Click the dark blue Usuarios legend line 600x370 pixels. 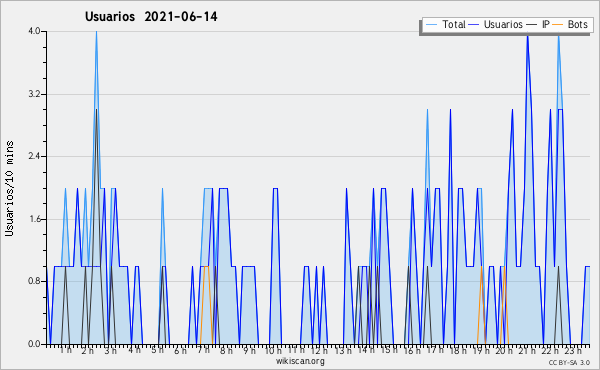coord(474,25)
